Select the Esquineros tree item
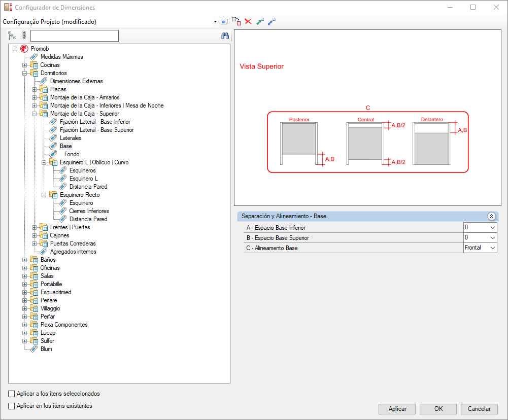This screenshot has height=420, width=508. [83, 170]
